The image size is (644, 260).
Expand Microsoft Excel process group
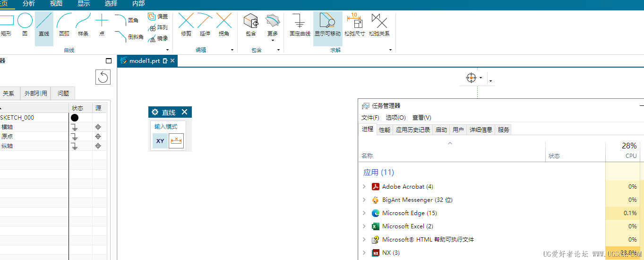[364, 226]
